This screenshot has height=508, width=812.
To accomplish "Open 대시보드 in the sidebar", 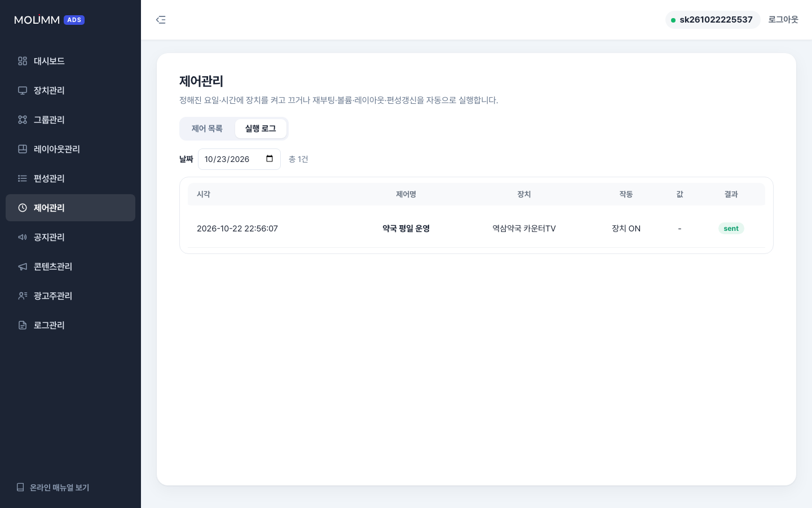I will pyautogui.click(x=70, y=61).
